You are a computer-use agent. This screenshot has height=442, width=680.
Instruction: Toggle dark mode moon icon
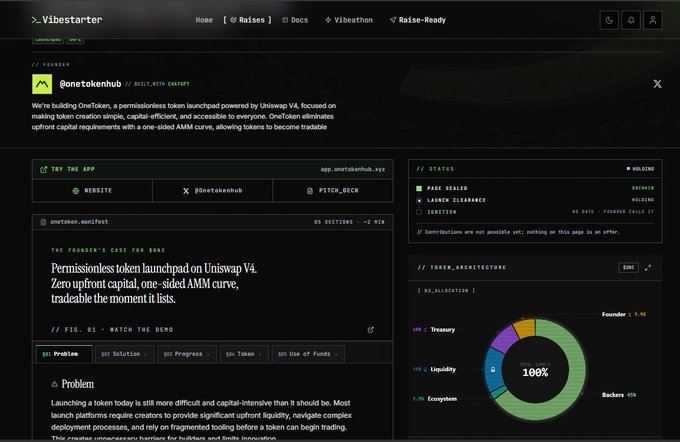click(609, 20)
